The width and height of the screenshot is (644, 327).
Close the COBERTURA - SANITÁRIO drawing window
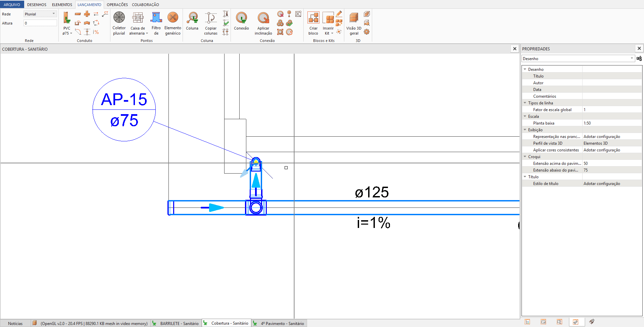tap(514, 49)
